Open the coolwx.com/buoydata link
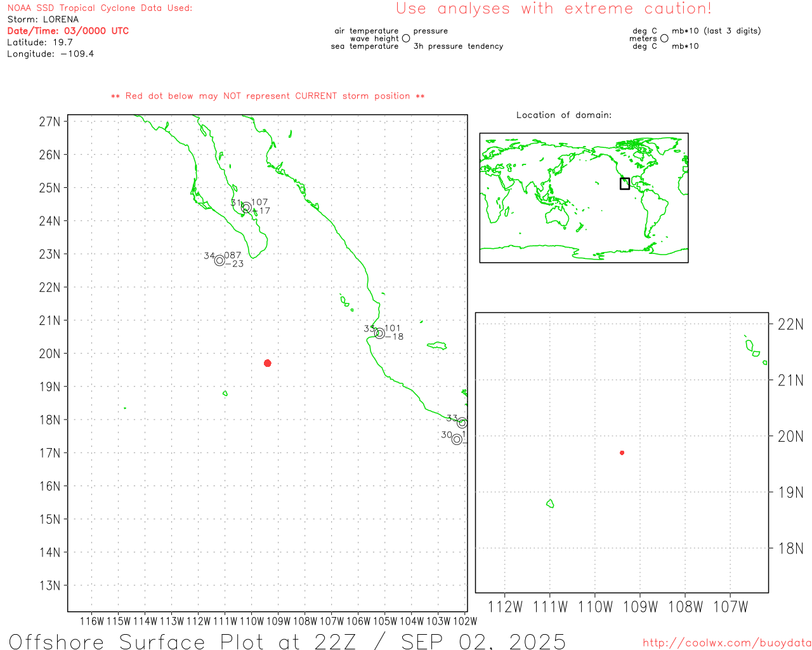The height and width of the screenshot is (650, 812). tap(727, 643)
